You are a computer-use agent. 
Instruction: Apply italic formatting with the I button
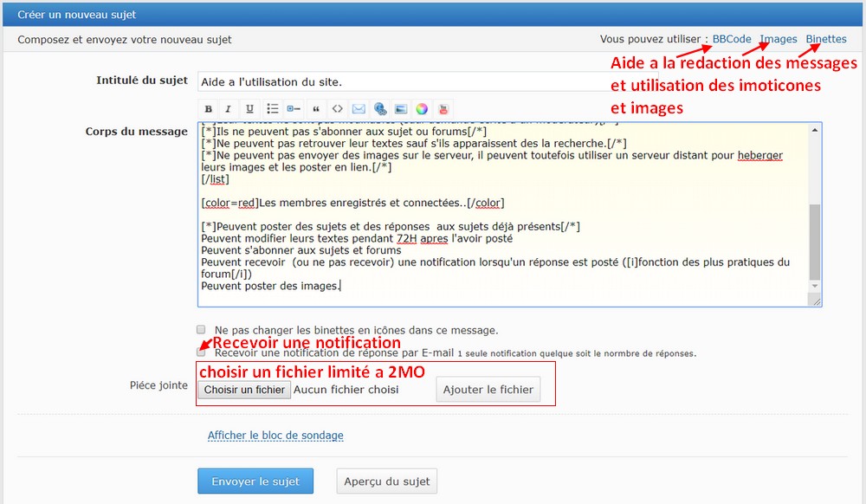(x=229, y=109)
